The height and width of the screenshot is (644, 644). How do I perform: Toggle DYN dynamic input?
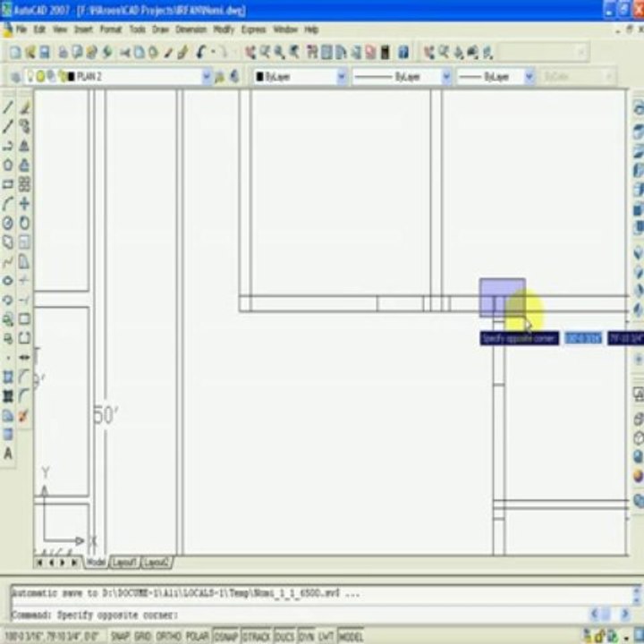tap(306, 636)
